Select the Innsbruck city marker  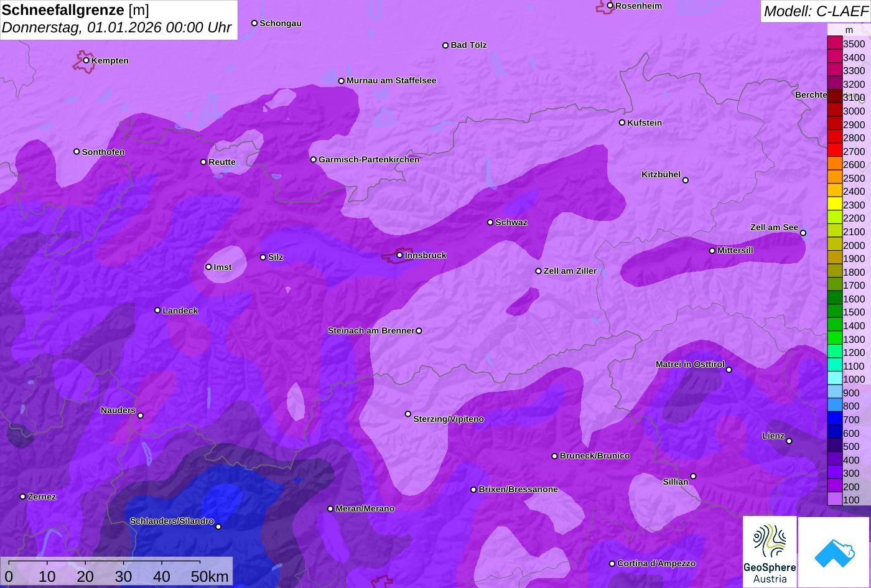[399, 255]
